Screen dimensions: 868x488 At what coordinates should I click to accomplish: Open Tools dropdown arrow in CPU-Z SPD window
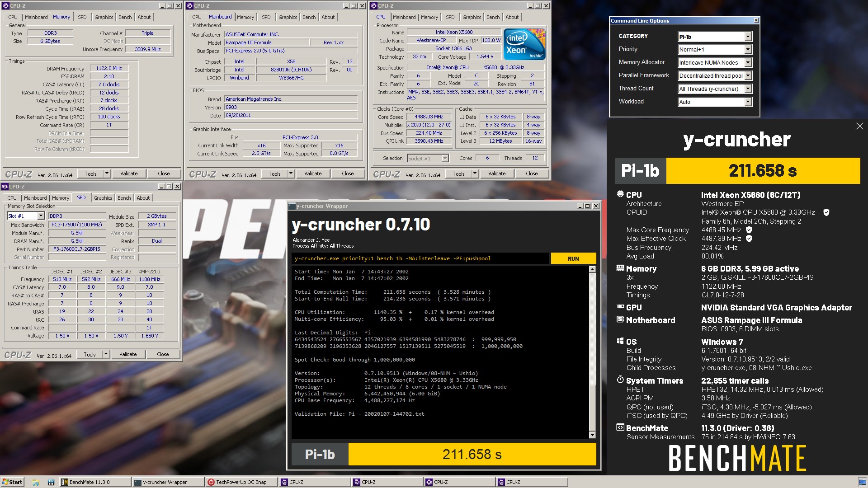tap(106, 354)
